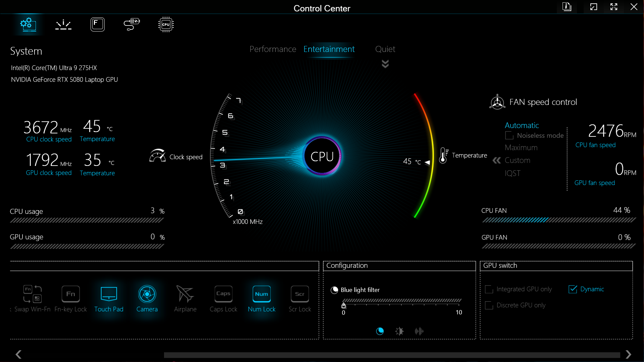
Task: Select Maximum fan speed mode
Action: (x=521, y=147)
